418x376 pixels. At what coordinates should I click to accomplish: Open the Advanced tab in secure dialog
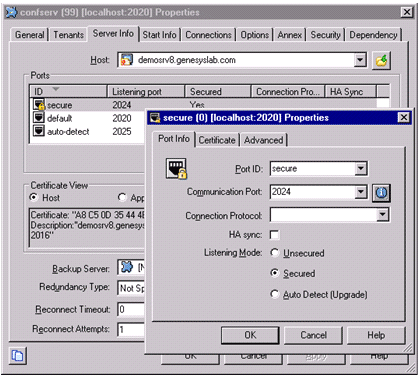264,140
